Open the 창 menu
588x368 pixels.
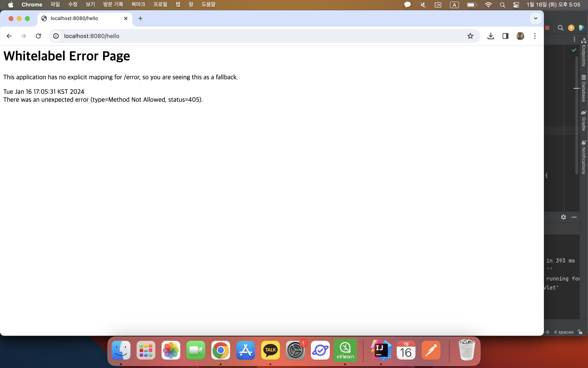(191, 5)
